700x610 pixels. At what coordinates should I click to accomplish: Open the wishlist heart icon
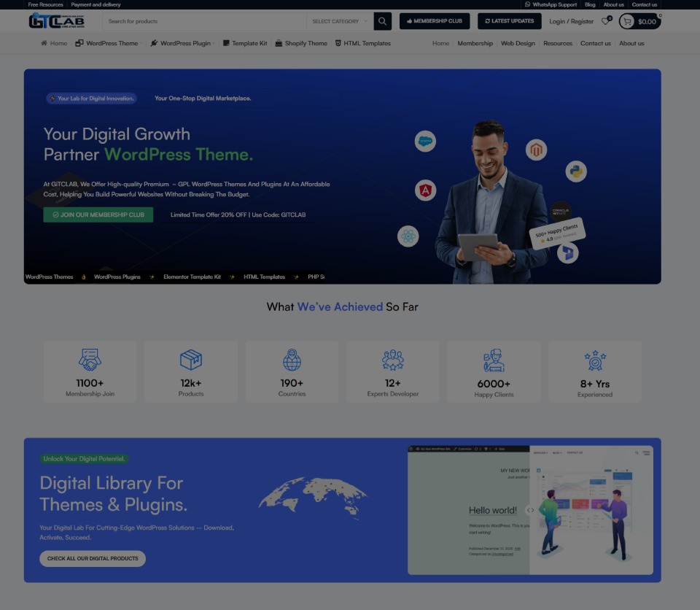(x=605, y=21)
